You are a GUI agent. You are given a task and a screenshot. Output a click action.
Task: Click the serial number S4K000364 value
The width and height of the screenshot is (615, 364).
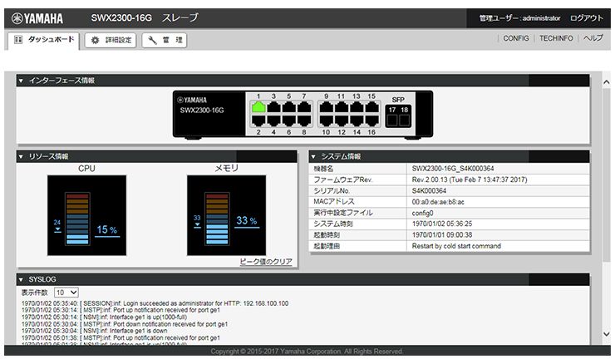tap(429, 191)
